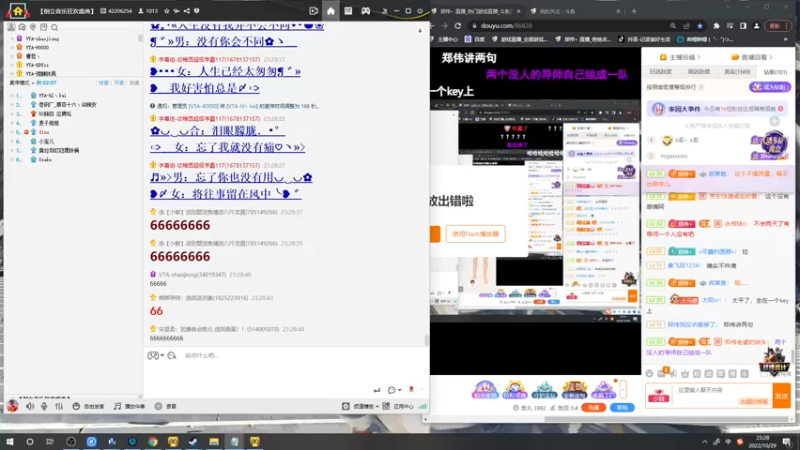Open the search magnifier in YY sidebar
800x450 pixels.
point(54,27)
